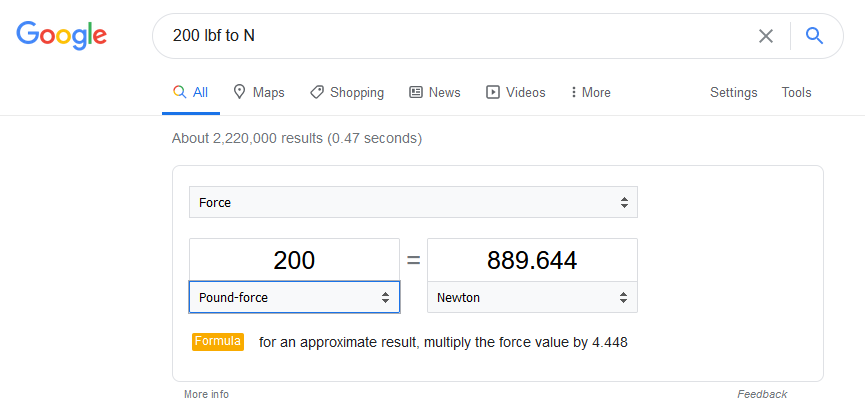The image size is (865, 418).
Task: Switch to the All results tab
Action: (191, 92)
